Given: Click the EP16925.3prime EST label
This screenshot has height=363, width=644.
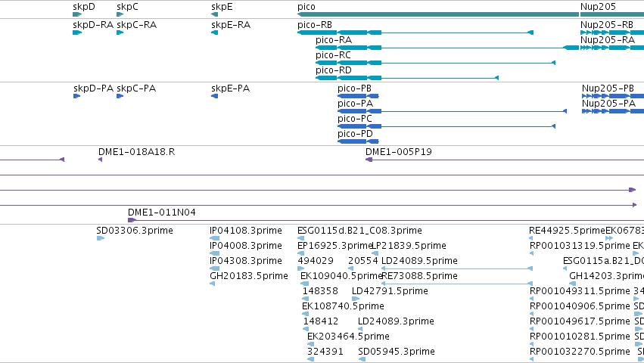Looking at the screenshot, I should coord(334,246).
